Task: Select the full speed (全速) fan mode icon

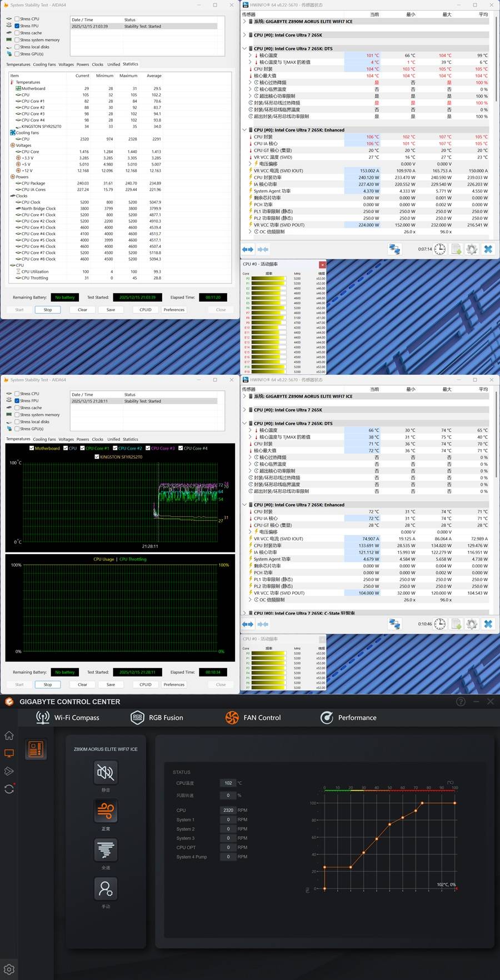Action: (105, 849)
